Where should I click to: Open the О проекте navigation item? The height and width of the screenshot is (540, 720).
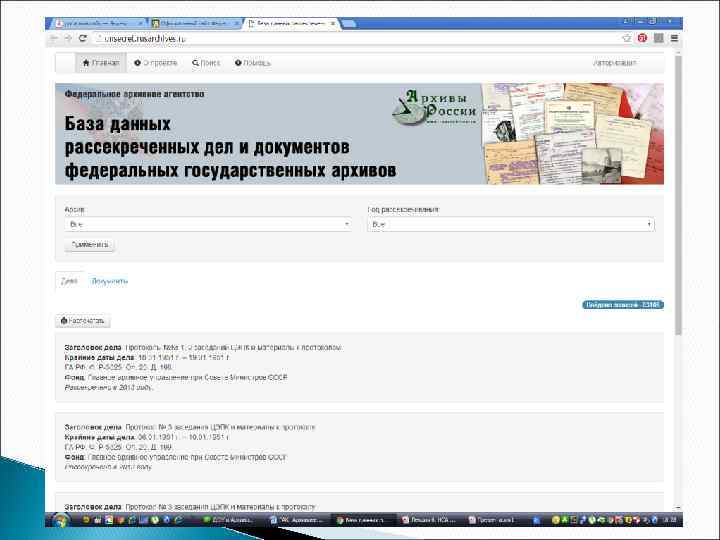pos(156,63)
